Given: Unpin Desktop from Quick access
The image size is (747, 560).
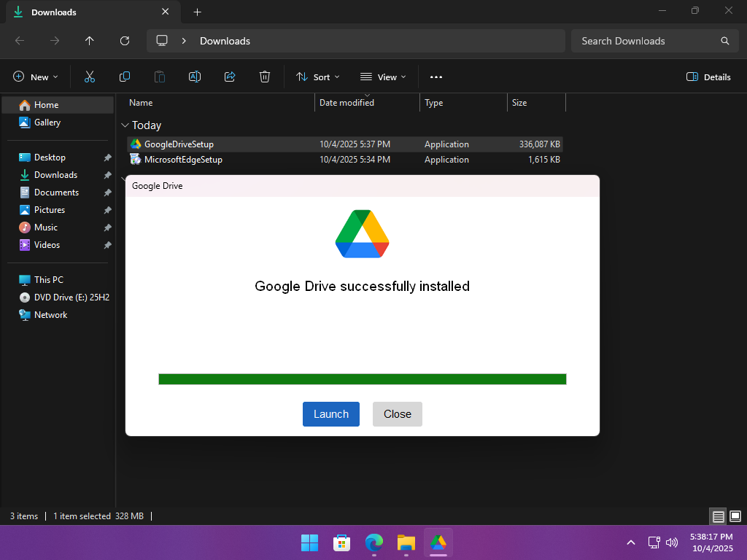Looking at the screenshot, I should click(108, 157).
